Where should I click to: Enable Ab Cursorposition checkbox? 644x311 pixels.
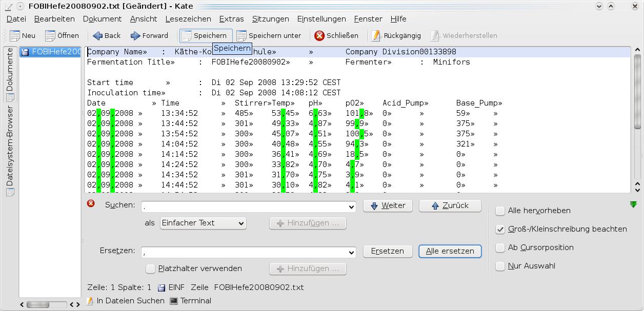point(500,247)
